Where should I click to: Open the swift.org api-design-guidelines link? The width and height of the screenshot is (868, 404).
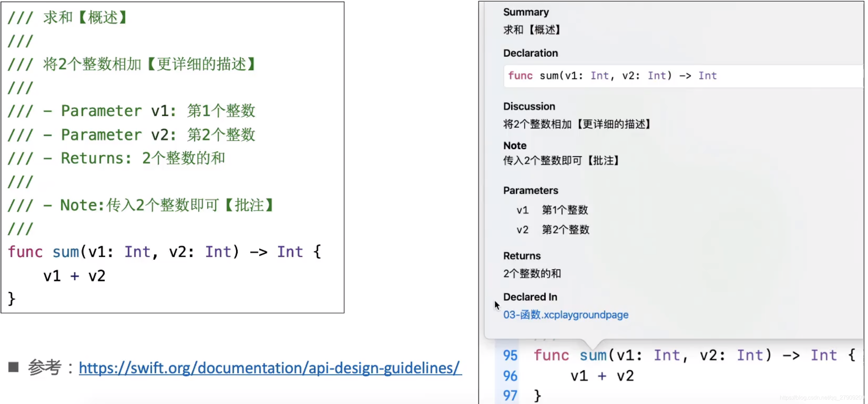[x=269, y=368]
